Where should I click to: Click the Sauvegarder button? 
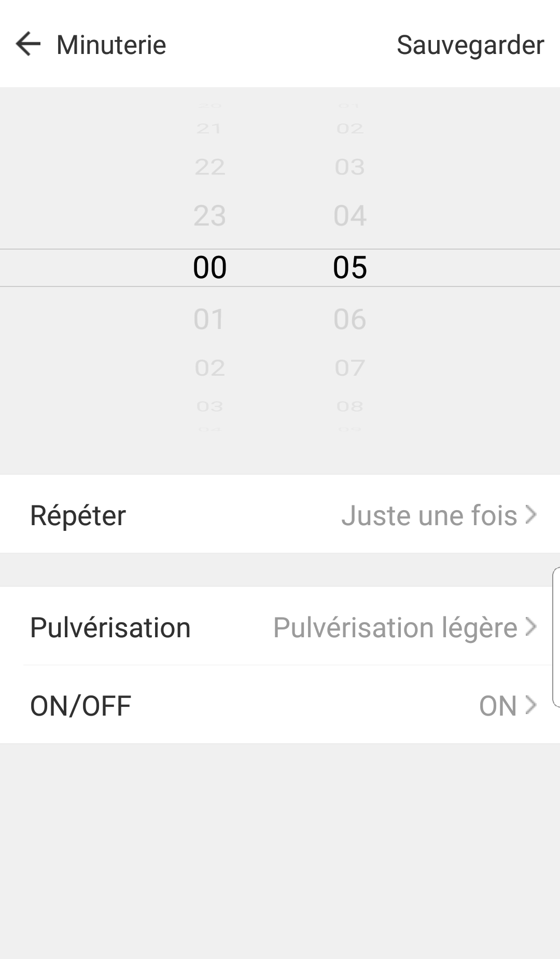470,45
